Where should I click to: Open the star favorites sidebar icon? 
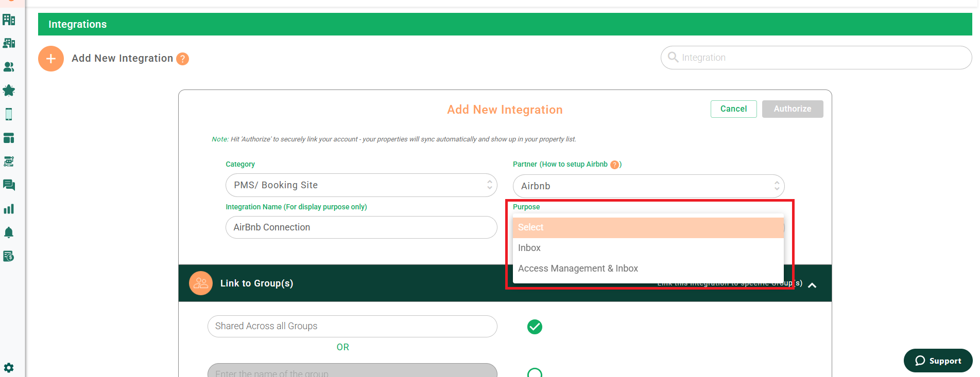(9, 91)
